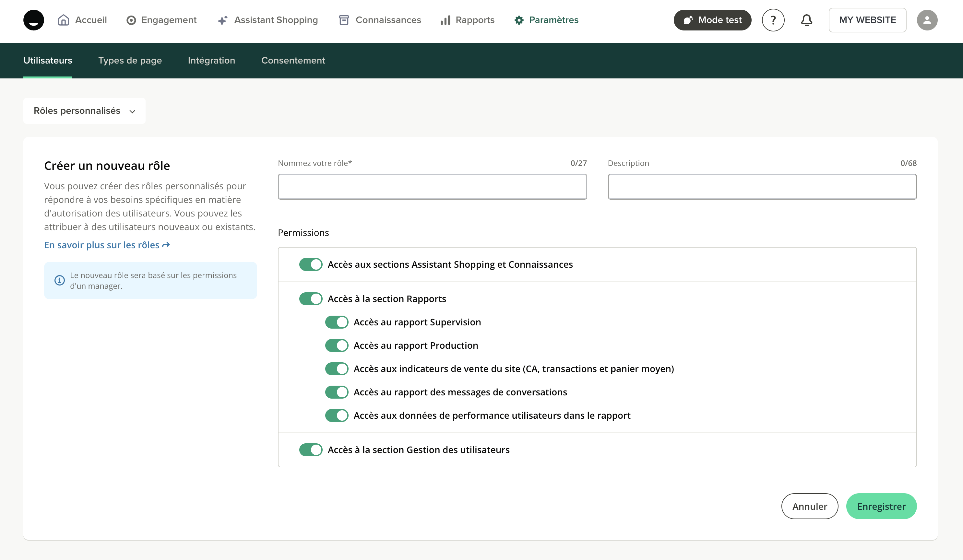Disable Accès au rapport Production
Image resolution: width=963 pixels, height=560 pixels.
click(x=337, y=345)
